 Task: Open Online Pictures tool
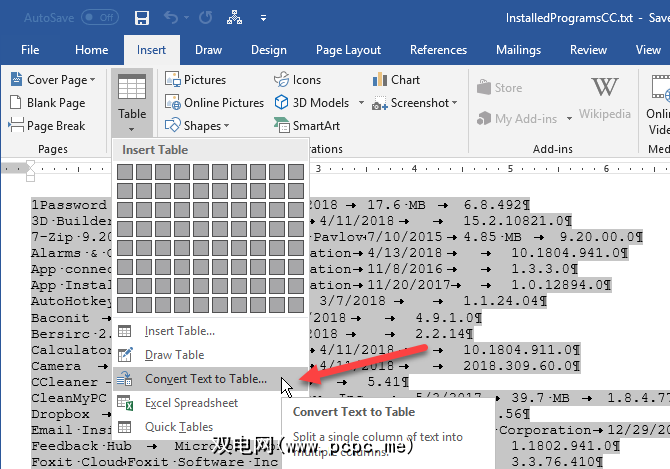pyautogui.click(x=214, y=103)
